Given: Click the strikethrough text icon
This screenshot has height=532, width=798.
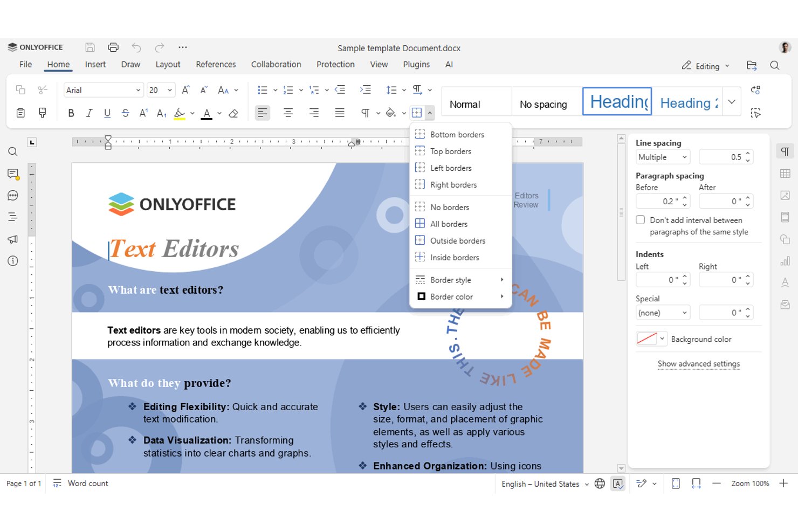Looking at the screenshot, I should tap(126, 113).
